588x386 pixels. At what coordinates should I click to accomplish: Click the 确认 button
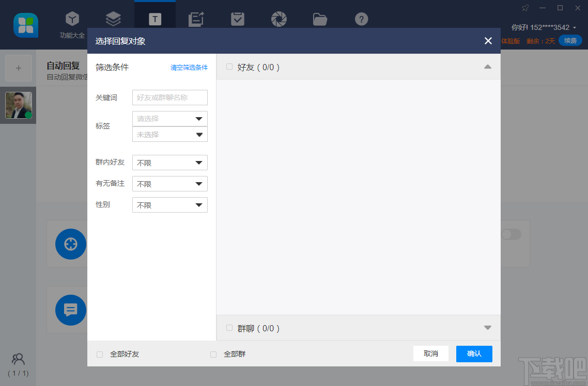474,354
